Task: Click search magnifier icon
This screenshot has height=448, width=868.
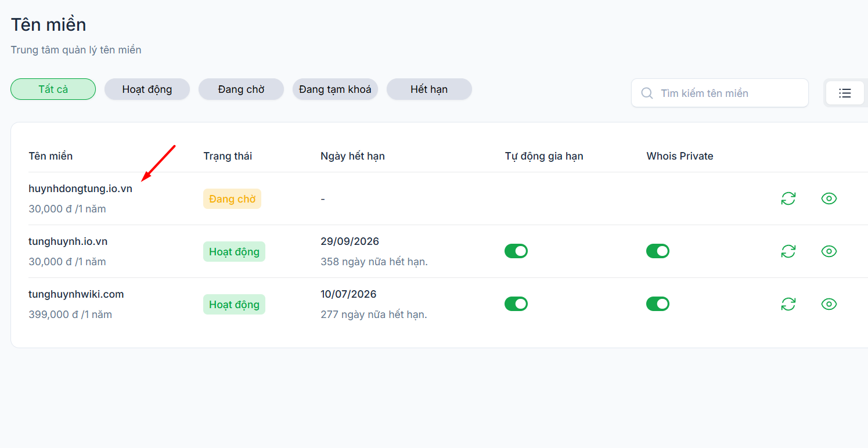Action: point(647,93)
